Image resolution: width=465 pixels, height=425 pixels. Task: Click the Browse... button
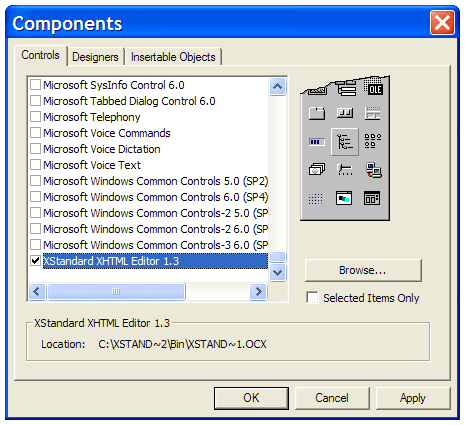(x=363, y=270)
